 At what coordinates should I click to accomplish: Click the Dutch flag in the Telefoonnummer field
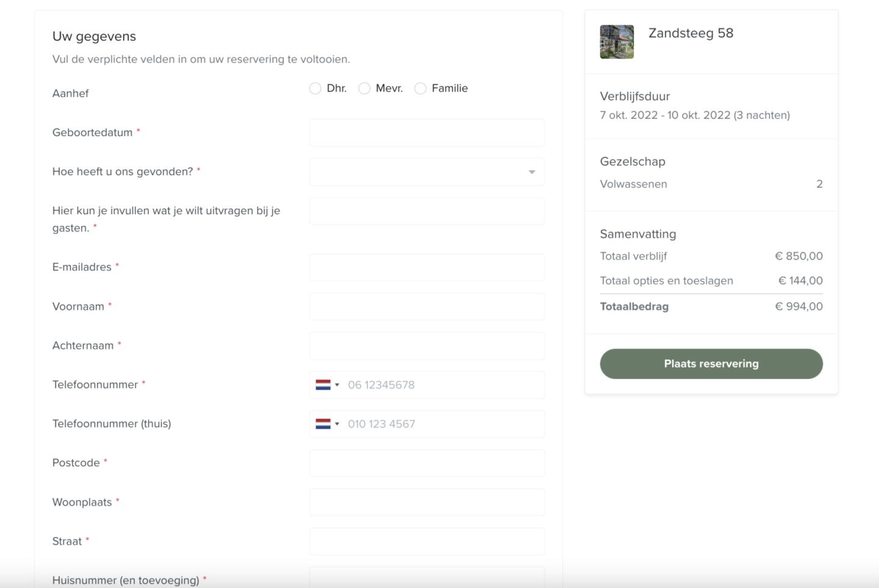point(323,385)
